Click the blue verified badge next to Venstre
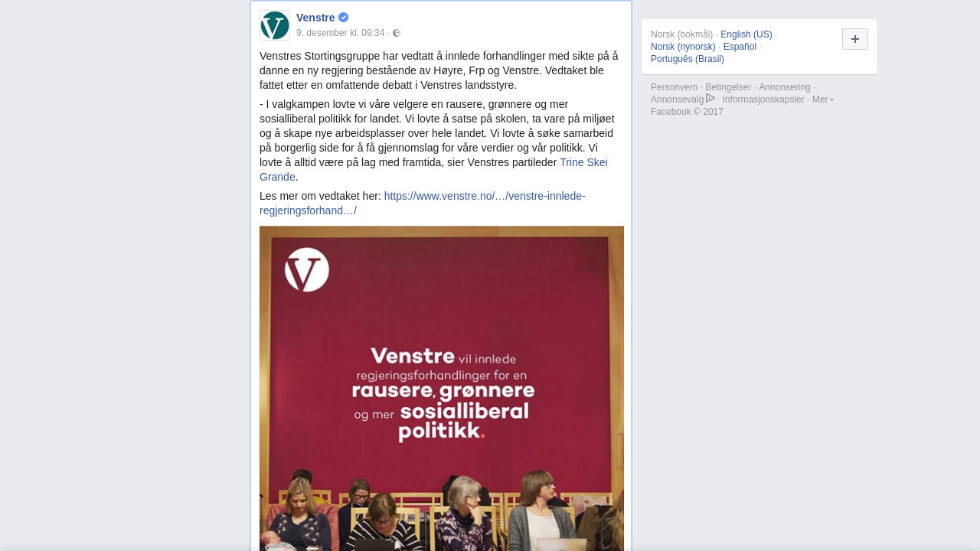Image resolution: width=980 pixels, height=551 pixels. point(343,18)
